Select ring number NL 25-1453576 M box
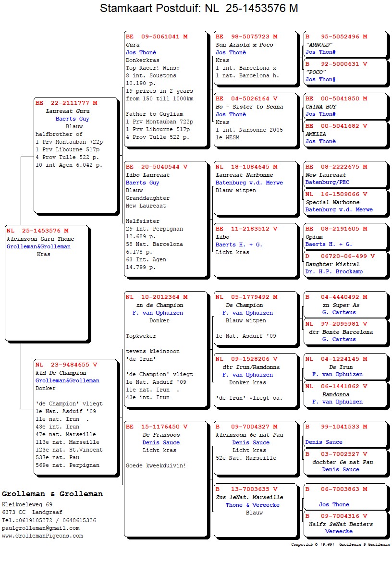The width and height of the screenshot is (392, 563). point(37,231)
